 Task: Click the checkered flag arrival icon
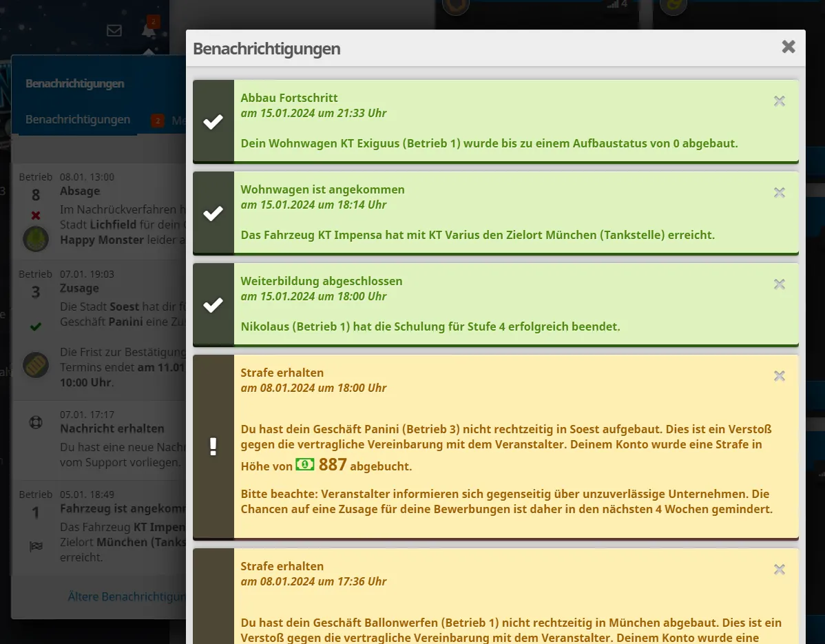click(36, 547)
